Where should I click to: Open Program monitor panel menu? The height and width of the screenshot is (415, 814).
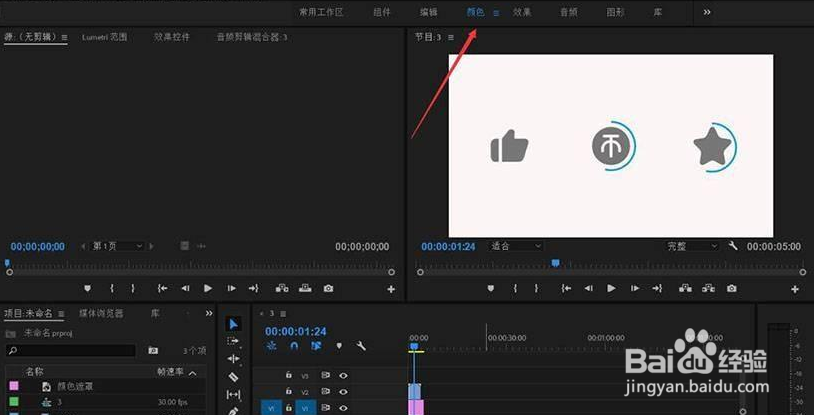click(x=451, y=37)
